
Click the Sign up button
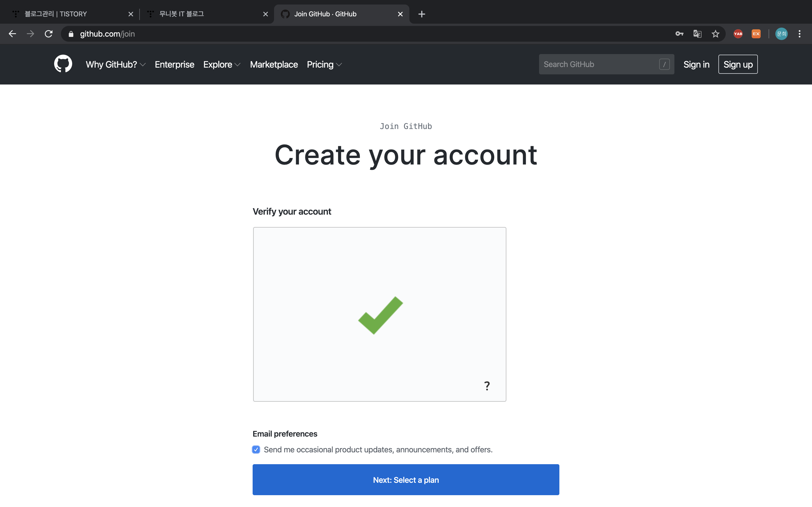(738, 65)
